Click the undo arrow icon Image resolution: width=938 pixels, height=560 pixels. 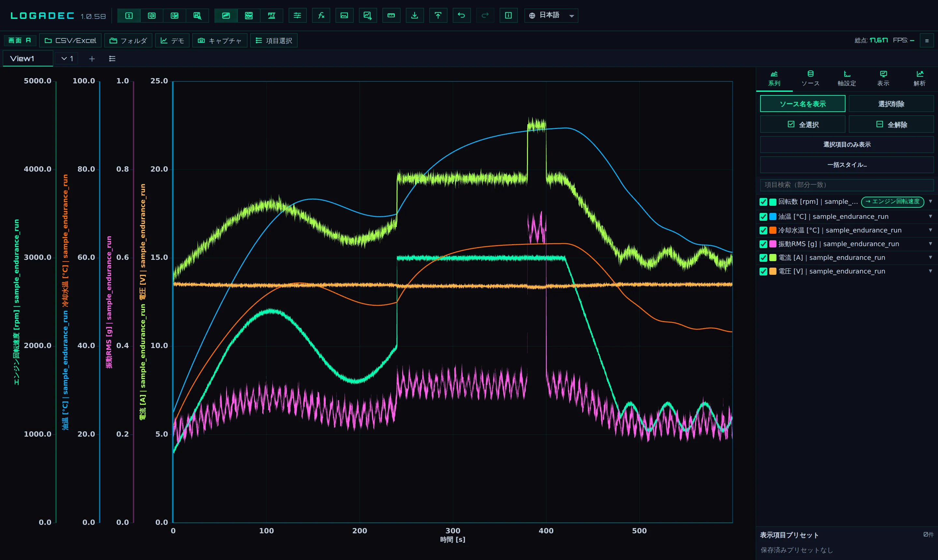(x=461, y=16)
